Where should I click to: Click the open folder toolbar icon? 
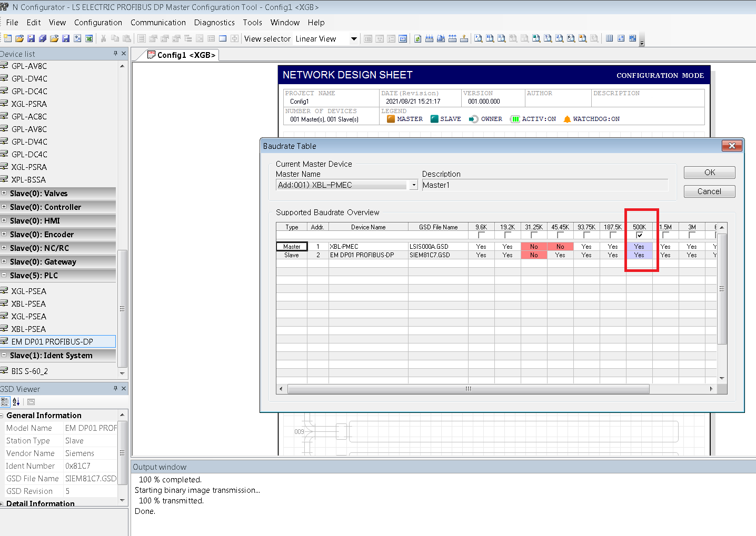click(x=19, y=38)
